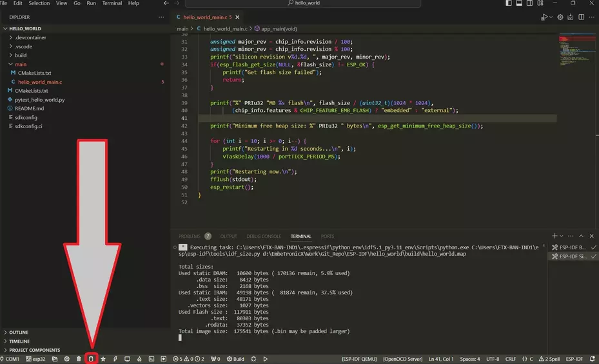Image resolution: width=599 pixels, height=364 pixels.
Task: Close the hello_world_main.c tab
Action: coord(237,17)
